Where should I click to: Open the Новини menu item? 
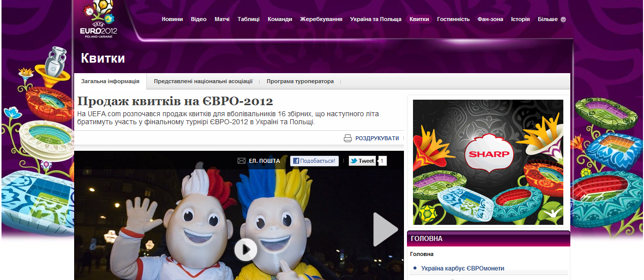coord(172,19)
